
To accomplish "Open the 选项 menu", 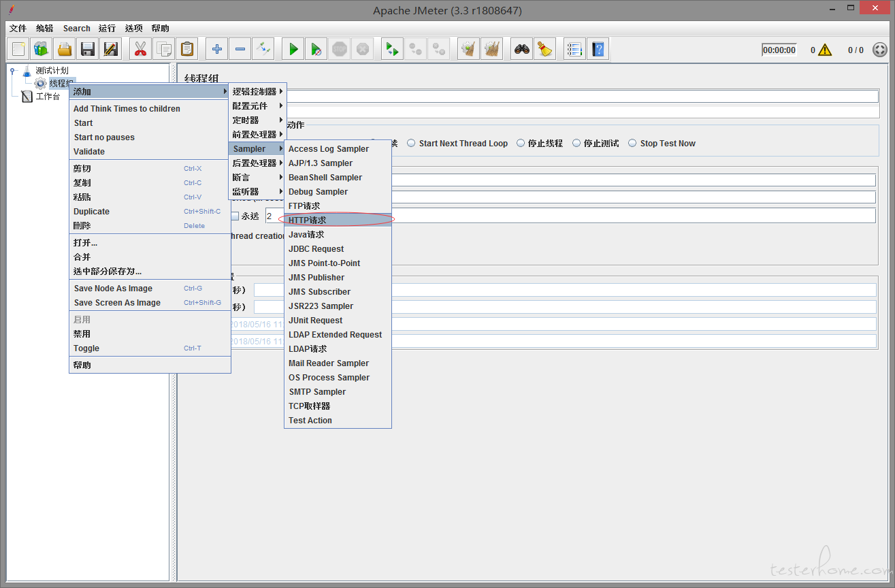I will tap(133, 29).
